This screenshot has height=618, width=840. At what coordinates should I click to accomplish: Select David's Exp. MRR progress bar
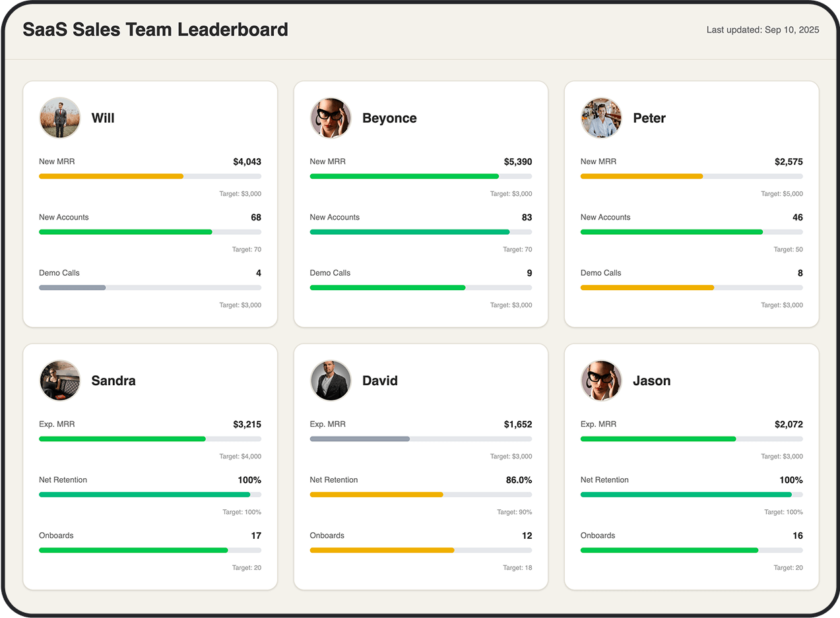(x=420, y=439)
